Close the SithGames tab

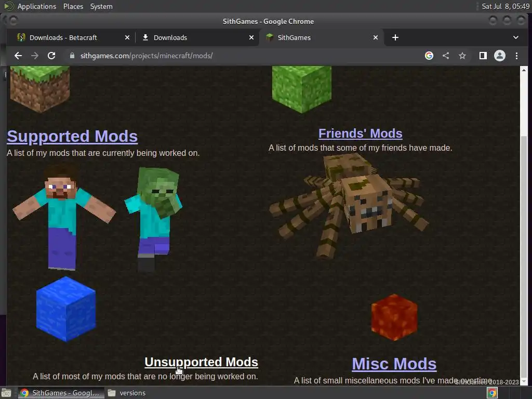pyautogui.click(x=375, y=37)
